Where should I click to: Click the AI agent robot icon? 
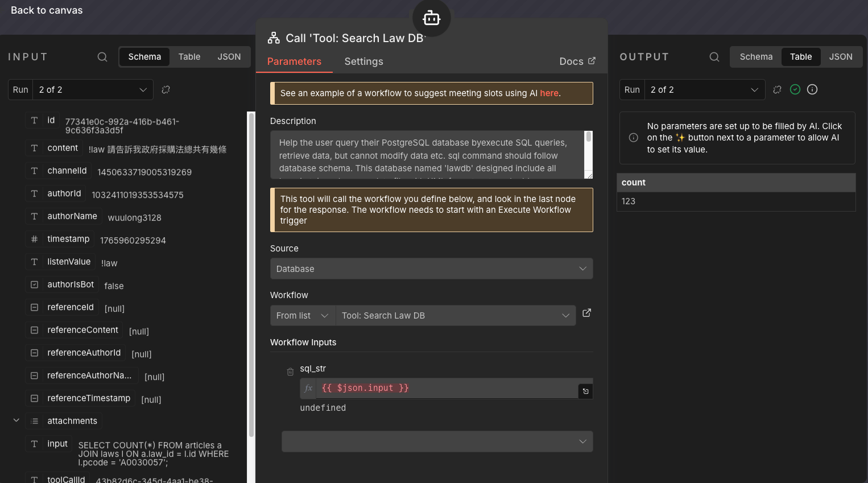431,18
